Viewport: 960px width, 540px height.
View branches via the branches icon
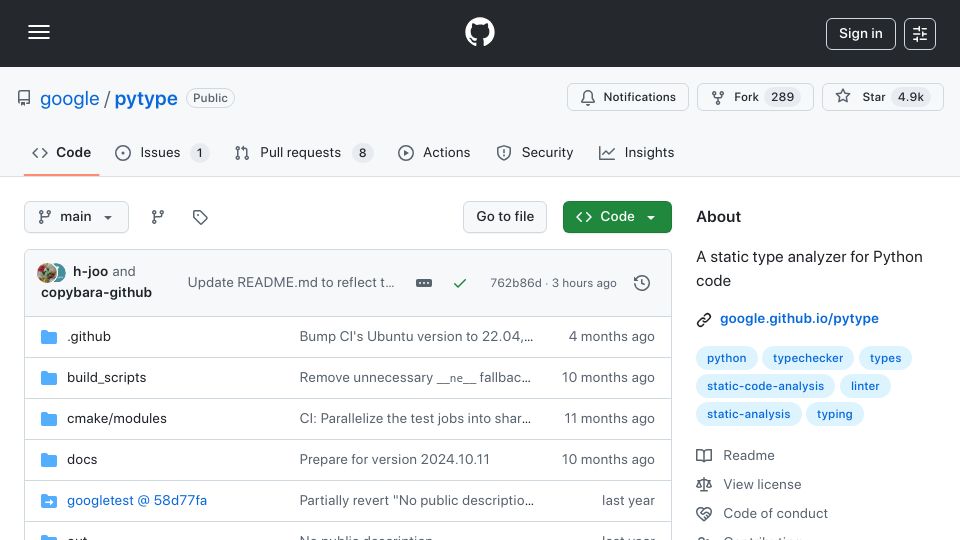pos(158,217)
